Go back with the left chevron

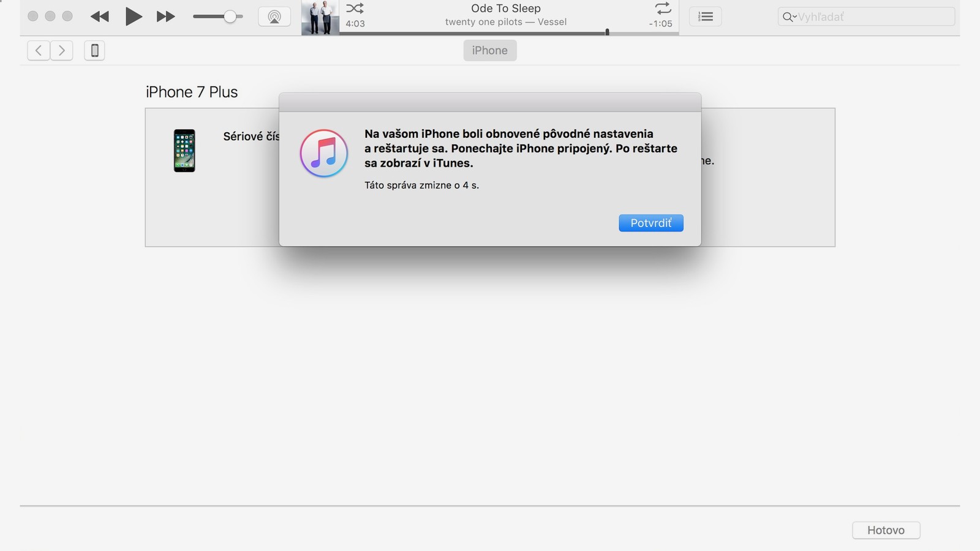point(39,50)
